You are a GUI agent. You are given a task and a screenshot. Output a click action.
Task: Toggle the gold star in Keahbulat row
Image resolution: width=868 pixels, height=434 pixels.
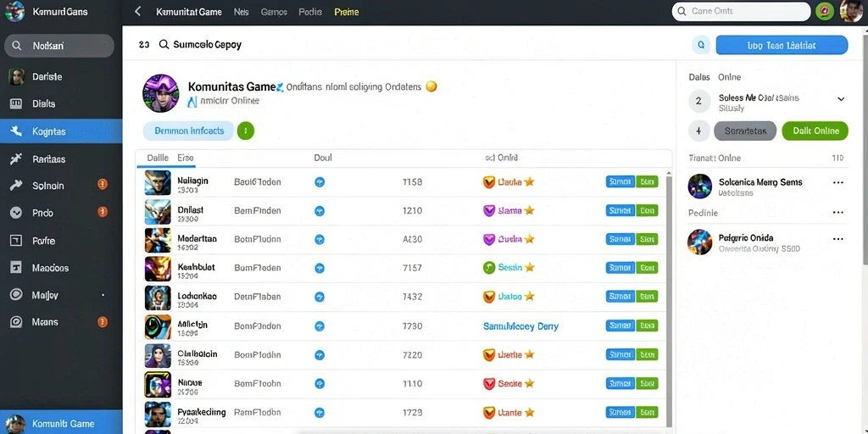click(x=529, y=267)
